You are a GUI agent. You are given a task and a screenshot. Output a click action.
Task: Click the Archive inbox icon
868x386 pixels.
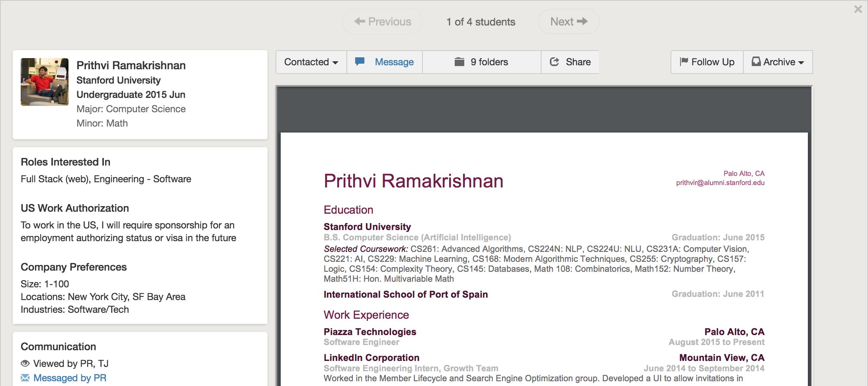[756, 61]
